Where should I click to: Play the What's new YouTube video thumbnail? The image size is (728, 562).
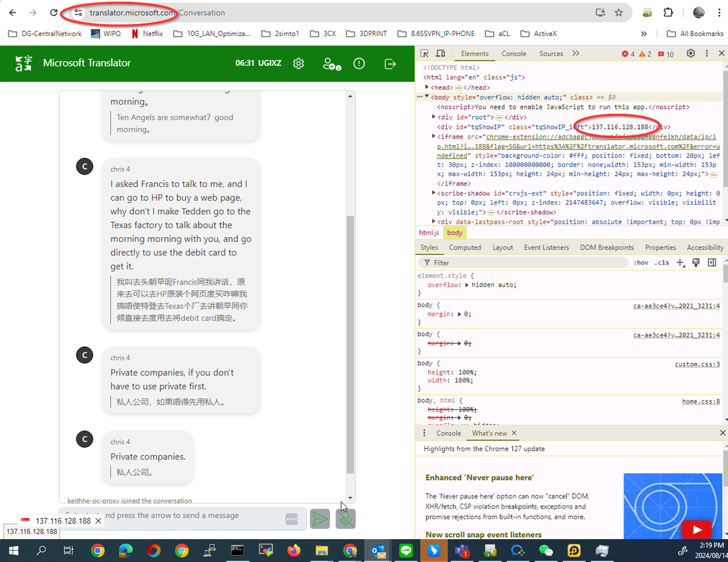point(697,529)
